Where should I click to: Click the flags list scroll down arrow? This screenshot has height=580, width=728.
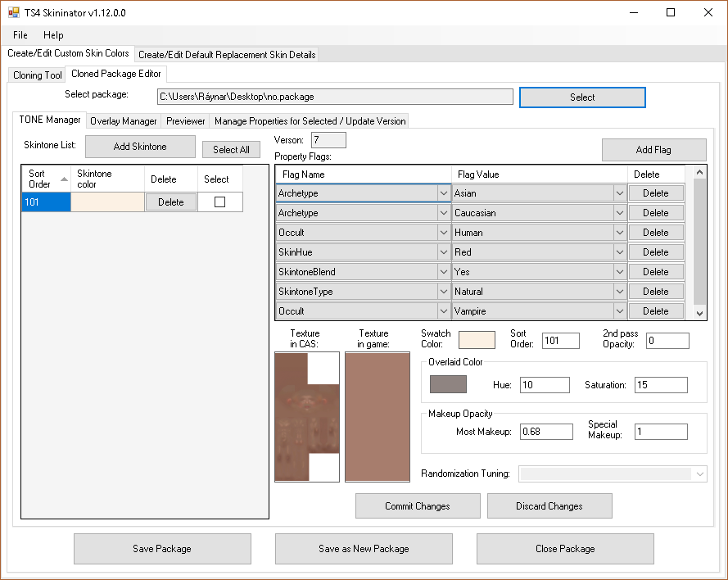[x=699, y=314]
